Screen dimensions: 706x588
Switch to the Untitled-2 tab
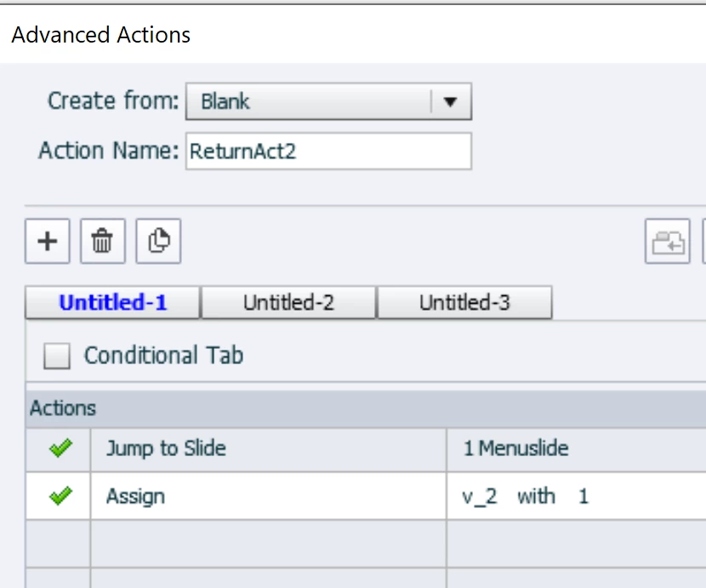288,303
